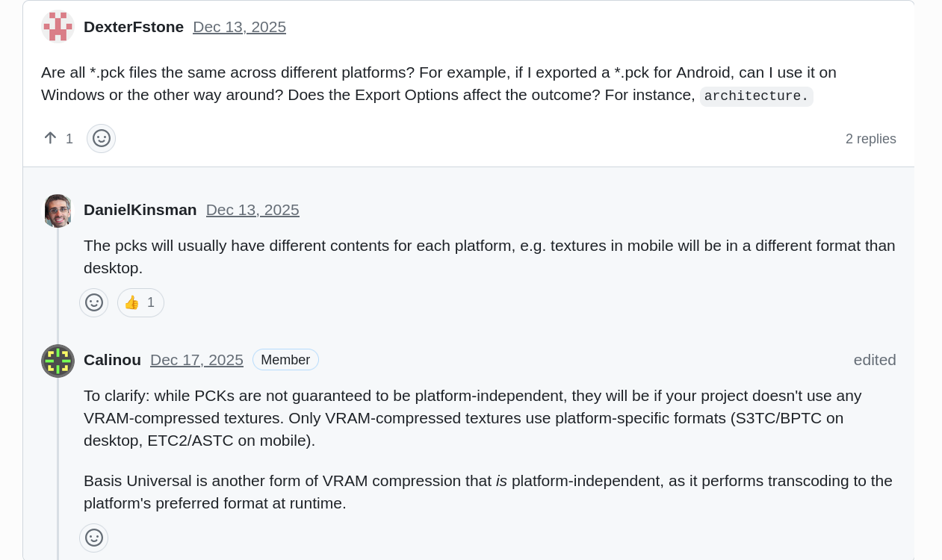
Task: Click the Dec 17, 2025 timestamp link
Action: pos(196,360)
